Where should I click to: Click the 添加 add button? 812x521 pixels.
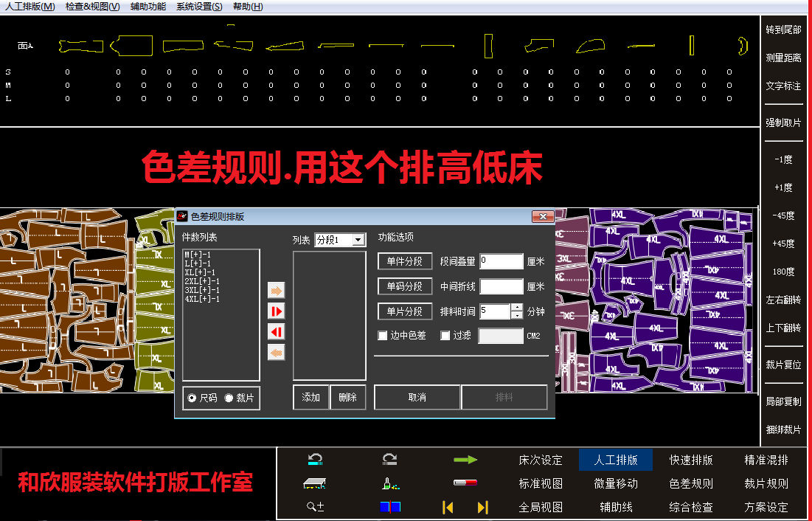click(310, 397)
